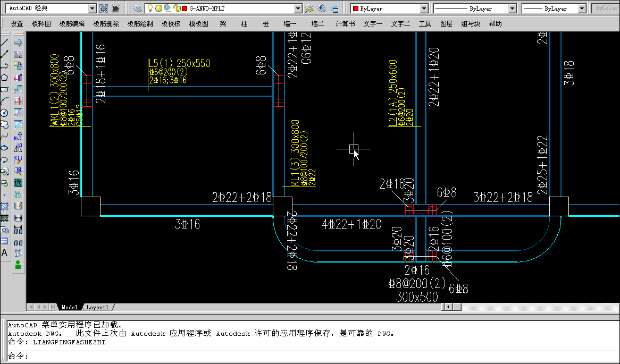Select the Point drawing tool
Image resolution: width=620 pixels, height=364 pixels.
coord(4,194)
